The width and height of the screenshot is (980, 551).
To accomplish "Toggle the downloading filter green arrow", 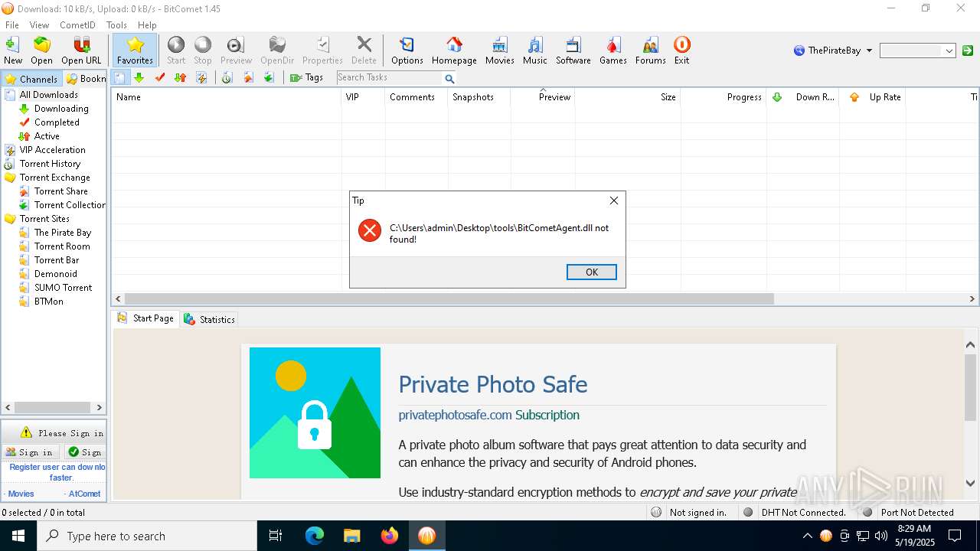I will pos(139,77).
